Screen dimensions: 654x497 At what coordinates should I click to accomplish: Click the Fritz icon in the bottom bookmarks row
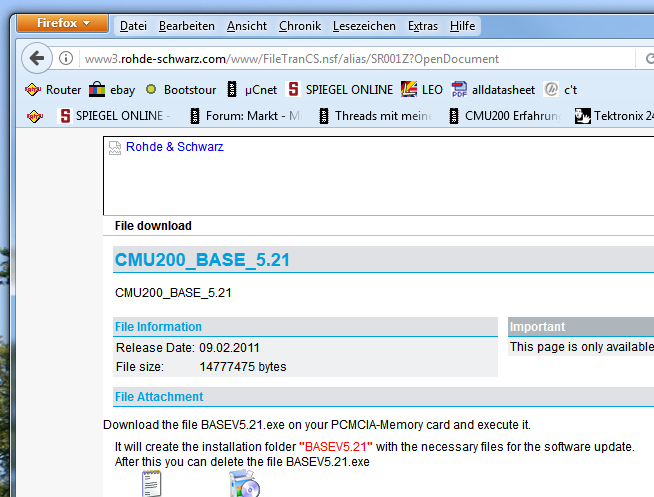click(35, 115)
